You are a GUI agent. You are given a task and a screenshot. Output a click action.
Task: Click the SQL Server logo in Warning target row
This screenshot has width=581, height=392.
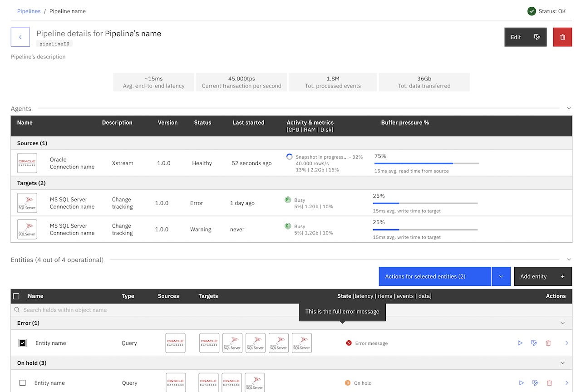point(27,229)
